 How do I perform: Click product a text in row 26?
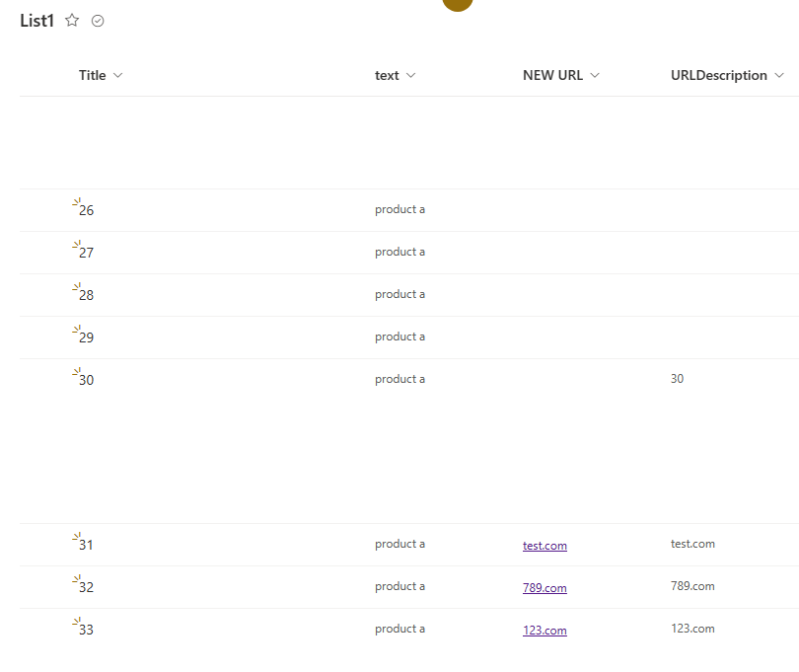tap(400, 209)
